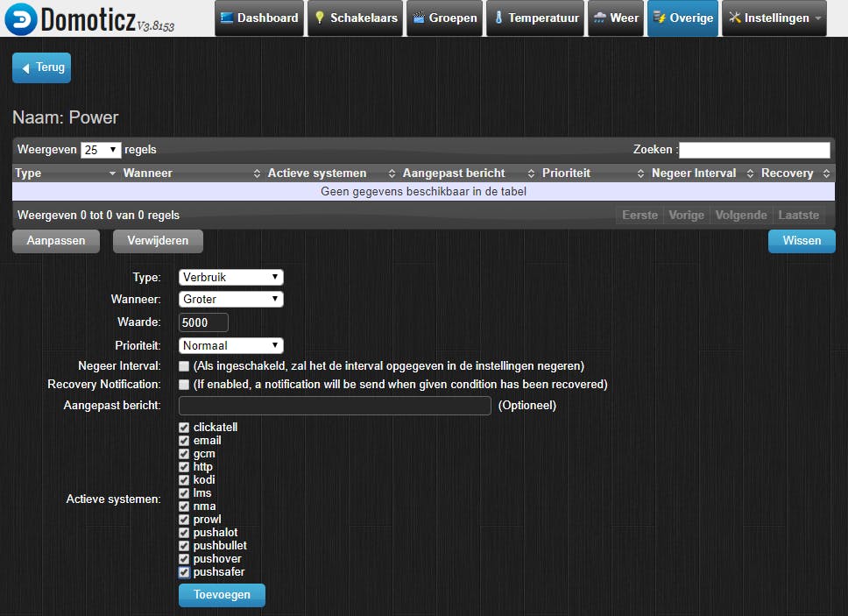The width and height of the screenshot is (848, 616).
Task: Open the Wanneer dropdown showing Groter
Action: pos(230,299)
